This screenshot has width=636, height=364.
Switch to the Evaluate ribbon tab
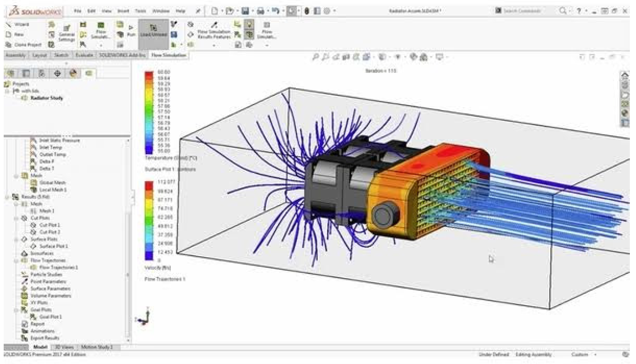point(84,55)
